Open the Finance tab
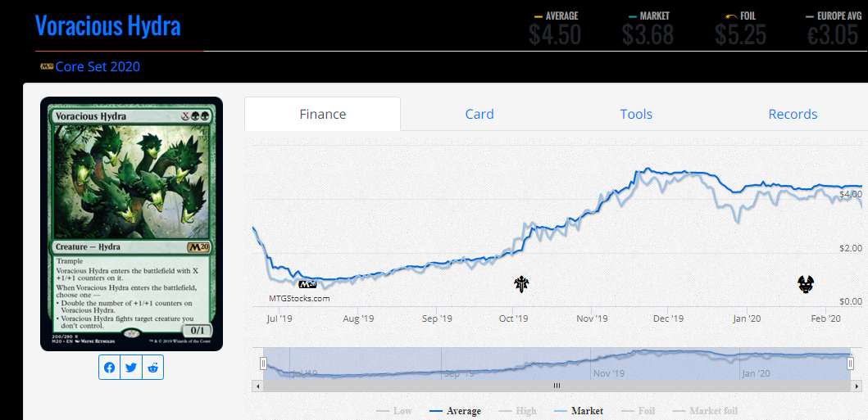The image size is (868, 420). (323, 115)
